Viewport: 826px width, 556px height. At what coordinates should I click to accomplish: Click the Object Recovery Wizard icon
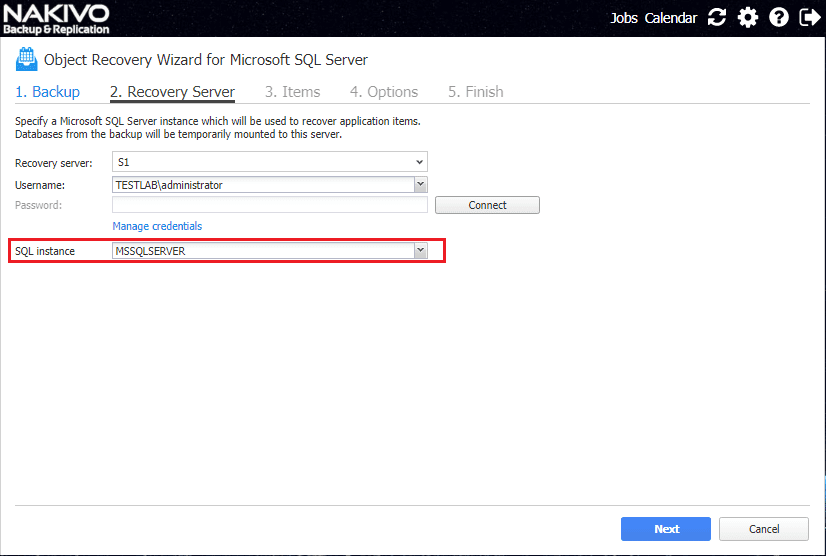click(27, 60)
